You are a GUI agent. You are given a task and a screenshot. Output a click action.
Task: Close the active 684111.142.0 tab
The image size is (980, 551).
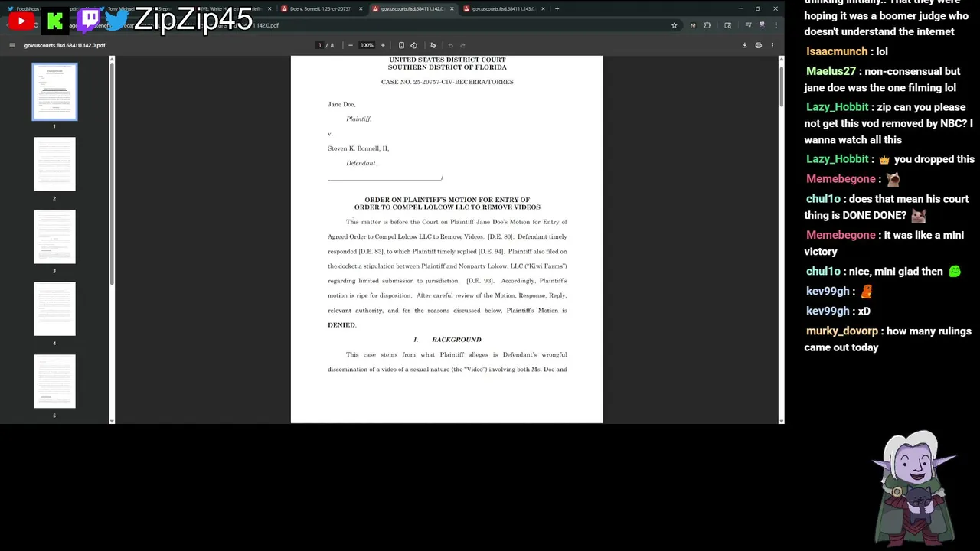pyautogui.click(x=452, y=8)
